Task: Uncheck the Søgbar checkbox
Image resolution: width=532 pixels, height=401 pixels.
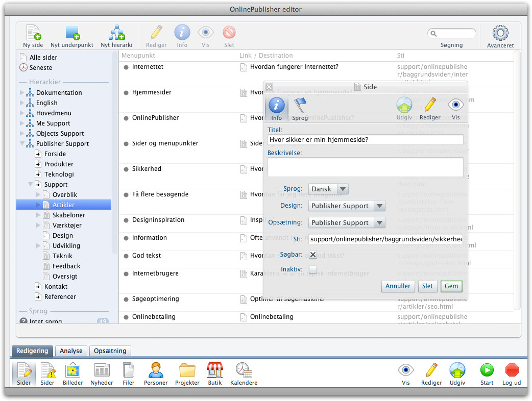Action: coord(313,255)
